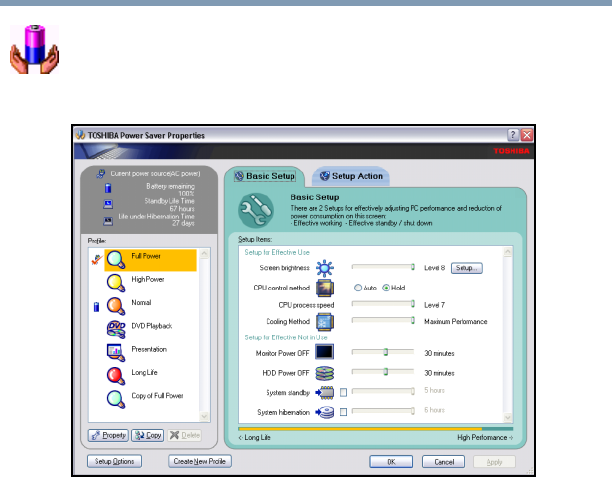Adjust the Cooling Method slider
Screen dimensions: 612x477
tap(383, 320)
